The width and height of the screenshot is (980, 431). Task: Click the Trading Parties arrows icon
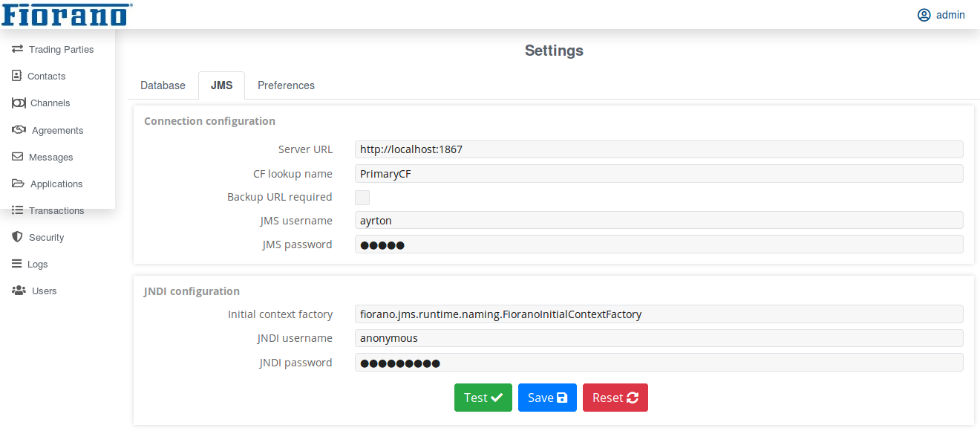point(17,49)
